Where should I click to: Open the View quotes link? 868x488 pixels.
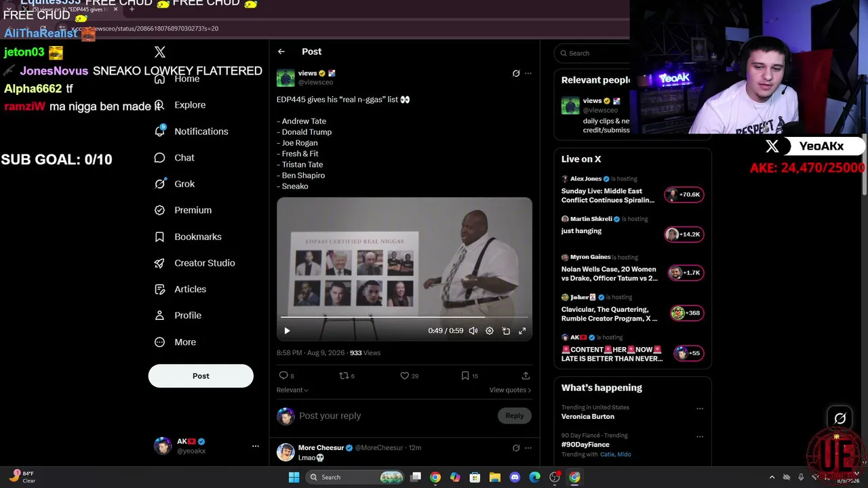coord(510,390)
